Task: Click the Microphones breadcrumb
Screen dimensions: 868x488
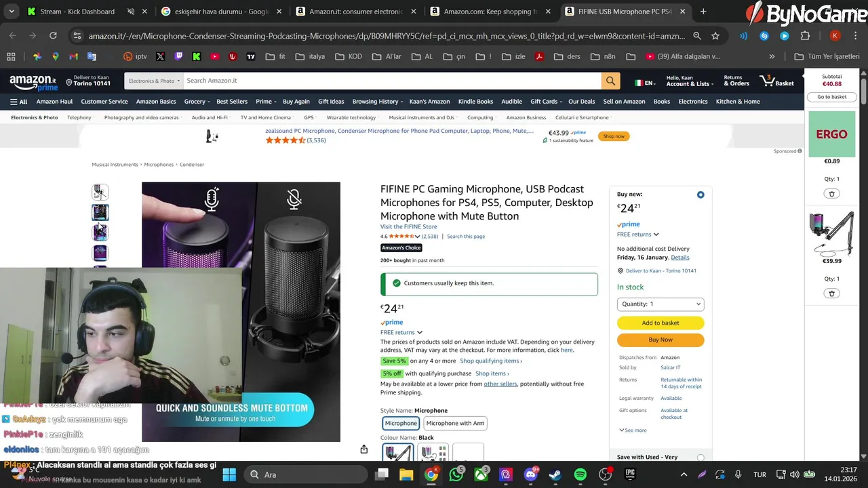Action: pyautogui.click(x=159, y=165)
